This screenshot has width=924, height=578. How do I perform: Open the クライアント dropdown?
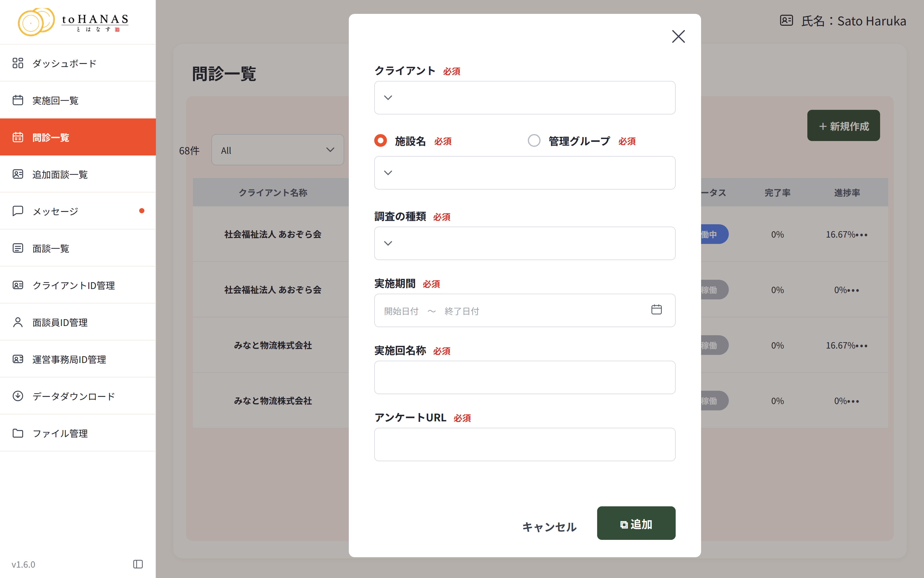pos(525,97)
